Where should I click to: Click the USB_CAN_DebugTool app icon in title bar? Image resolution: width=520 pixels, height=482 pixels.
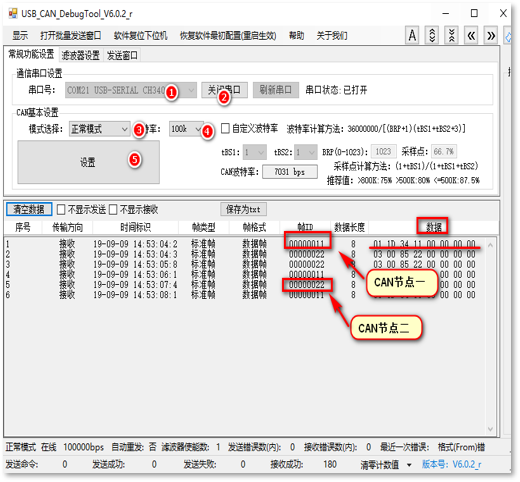point(13,13)
